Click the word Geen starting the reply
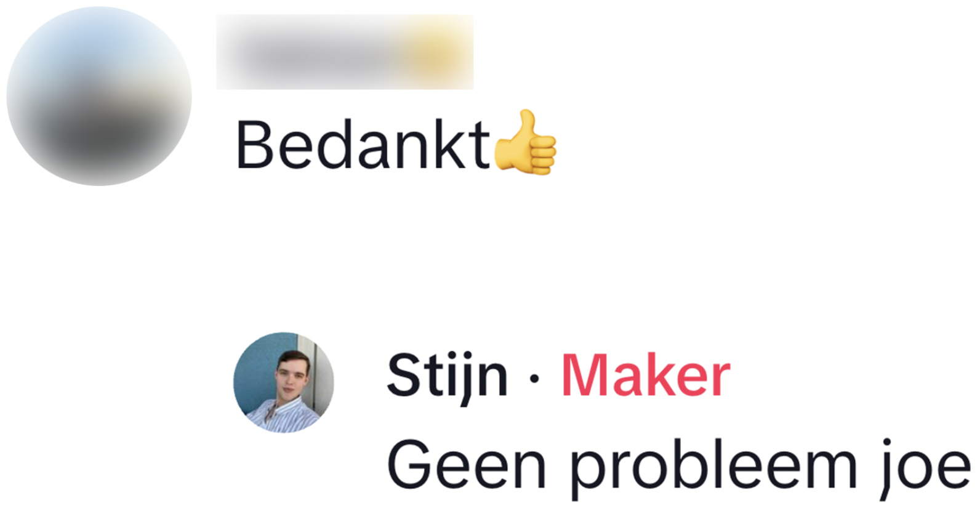This screenshot has width=980, height=511. (467, 466)
